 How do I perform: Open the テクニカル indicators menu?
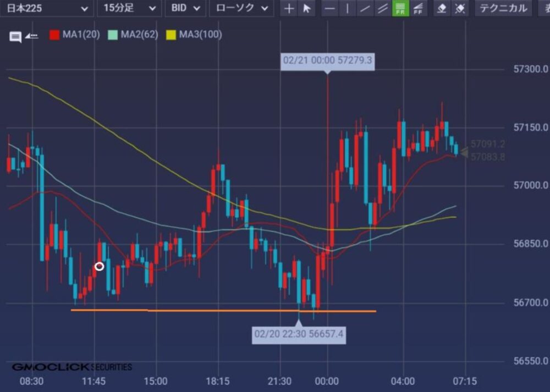pyautogui.click(x=503, y=8)
